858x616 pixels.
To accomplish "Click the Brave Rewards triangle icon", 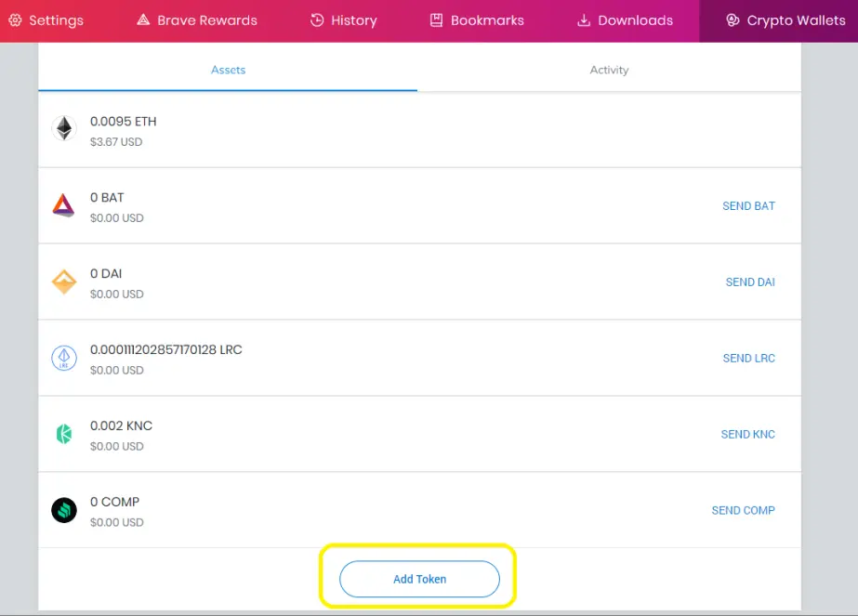I will tap(143, 20).
